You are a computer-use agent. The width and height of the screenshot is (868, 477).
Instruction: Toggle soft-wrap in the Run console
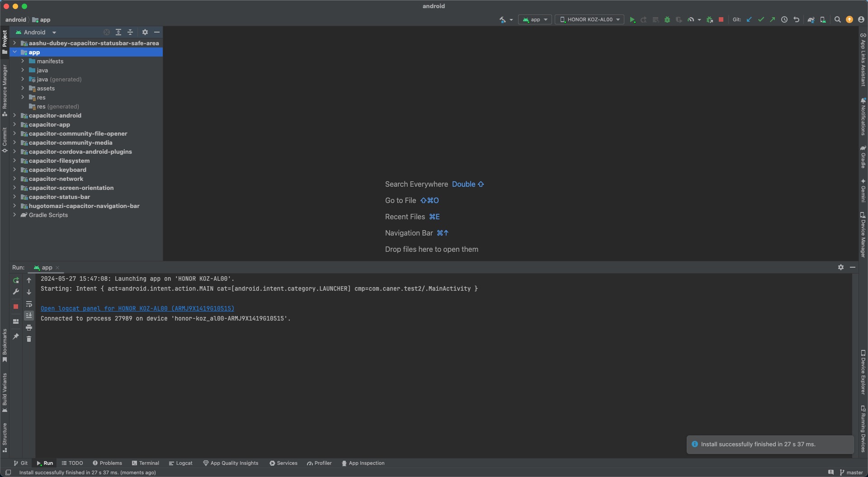(x=29, y=304)
